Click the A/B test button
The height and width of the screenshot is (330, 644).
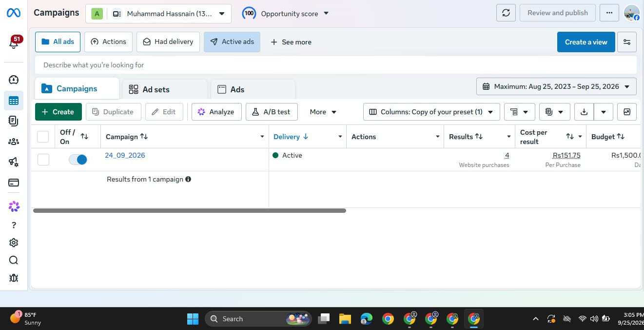[272, 112]
